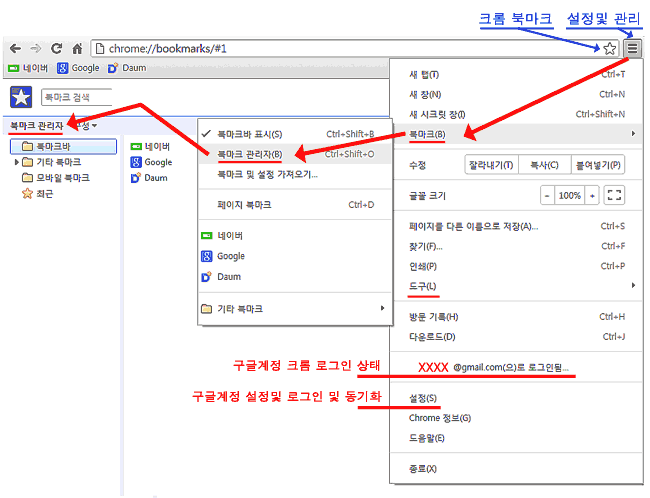Increase zoom with plus button
650x498 pixels.
point(592,195)
